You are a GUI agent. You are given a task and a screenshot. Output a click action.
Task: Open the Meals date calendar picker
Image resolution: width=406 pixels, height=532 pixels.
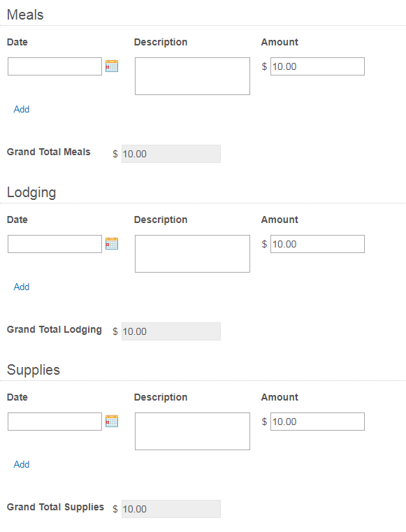[112, 66]
